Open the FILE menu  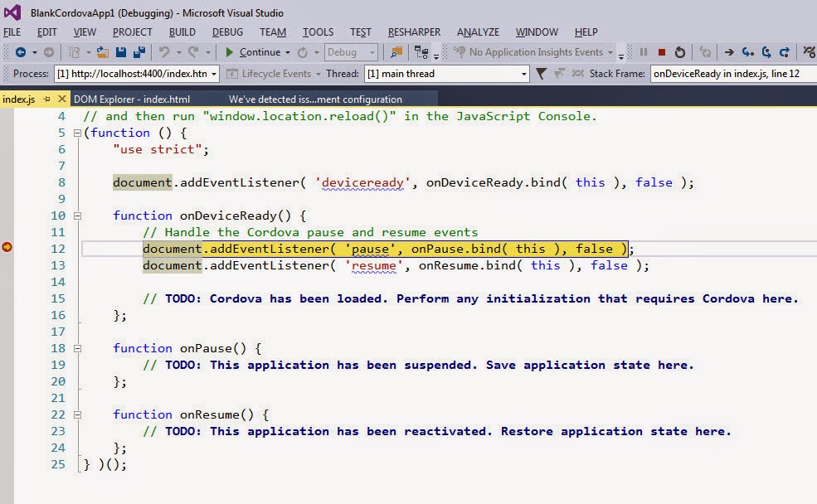click(x=12, y=32)
